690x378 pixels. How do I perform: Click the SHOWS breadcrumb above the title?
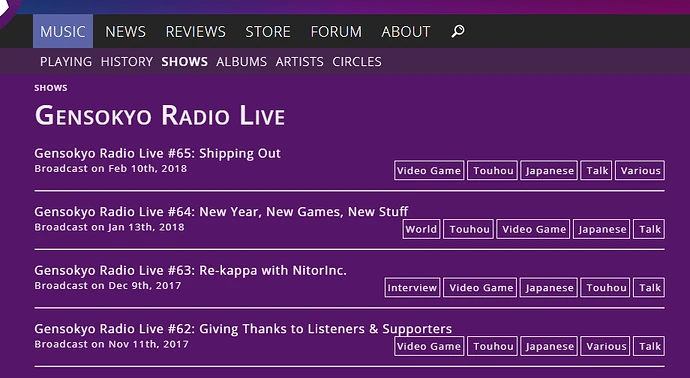[x=51, y=88]
